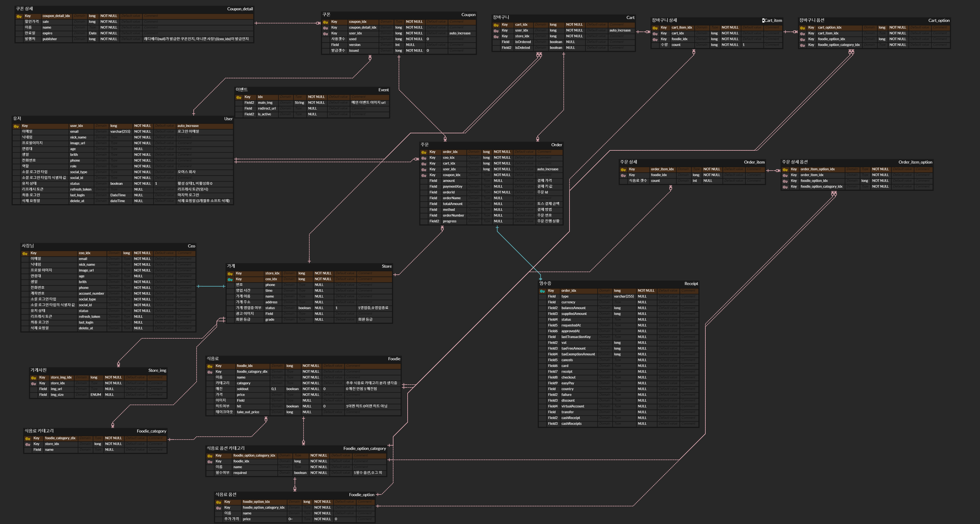Click the primary key icon for order_idx

tap(424, 152)
